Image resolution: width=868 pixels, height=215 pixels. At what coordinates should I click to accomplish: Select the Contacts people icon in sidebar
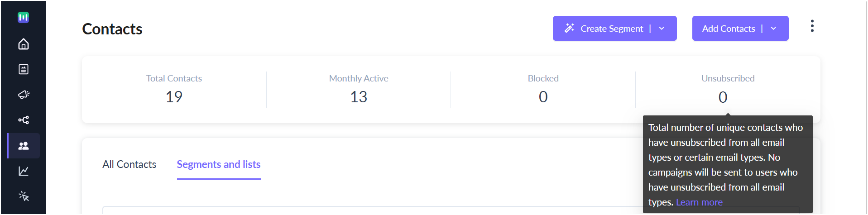click(x=24, y=146)
